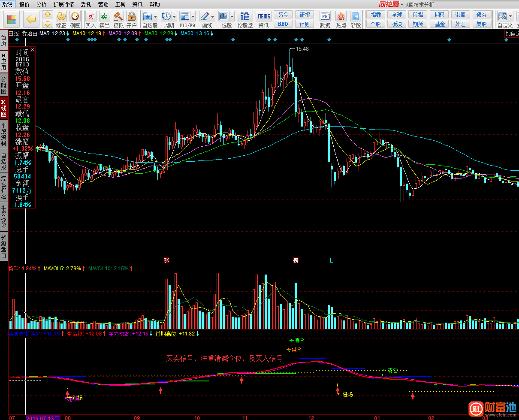The image size is (519, 420).
Task: Expand the 周期 period dropdown arrow
Action: coord(174,16)
